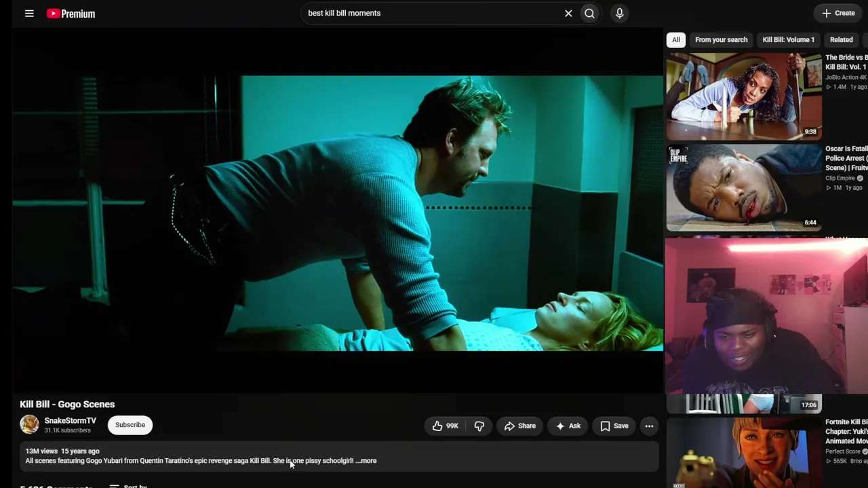Share the Gogo Scenes video
This screenshot has height=488, width=868.
(x=520, y=426)
